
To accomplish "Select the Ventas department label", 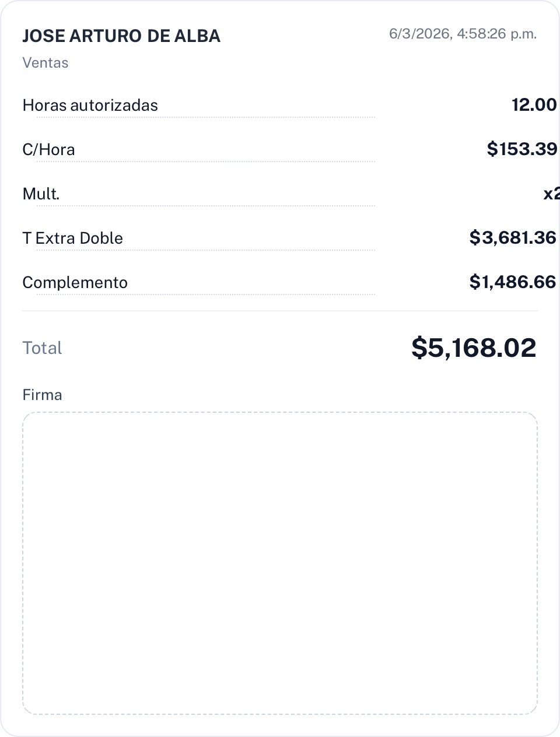I will (x=45, y=63).
